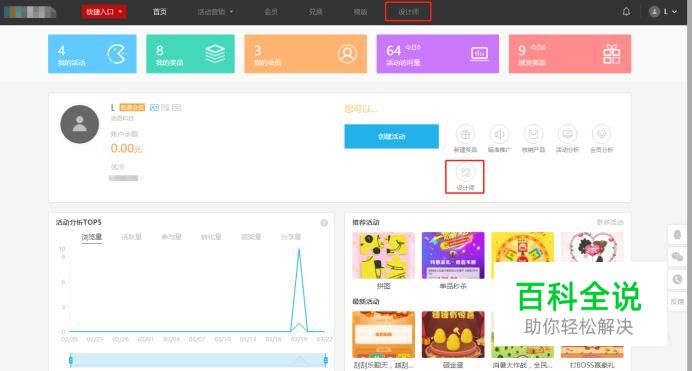Click the QQ contact sidebar icon
This screenshot has height=371, width=692.
pos(677,235)
